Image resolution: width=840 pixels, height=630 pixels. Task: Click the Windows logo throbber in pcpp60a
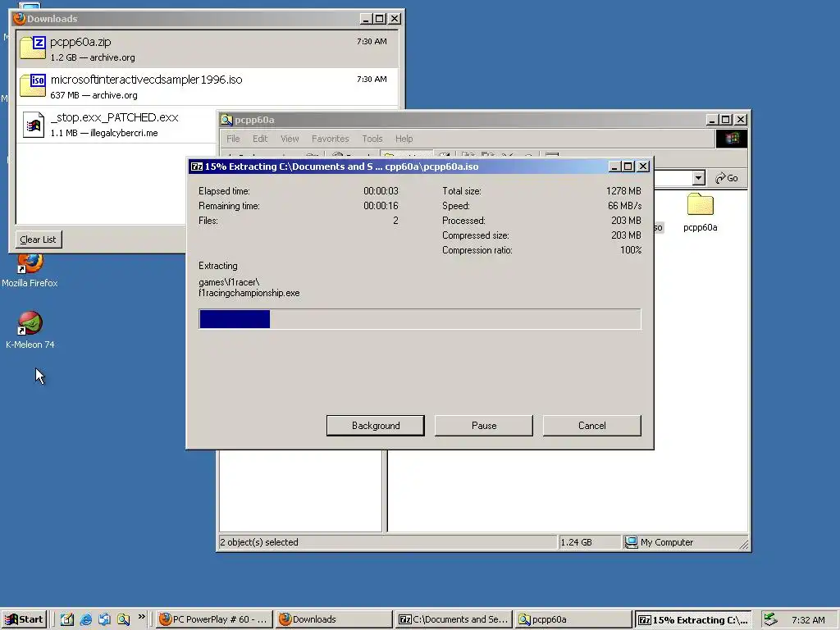click(731, 139)
